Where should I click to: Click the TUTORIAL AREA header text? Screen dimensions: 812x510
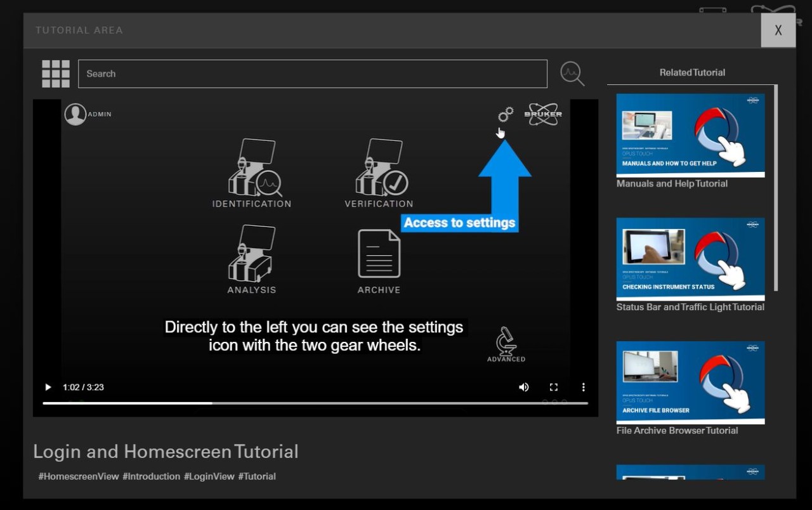coord(79,30)
